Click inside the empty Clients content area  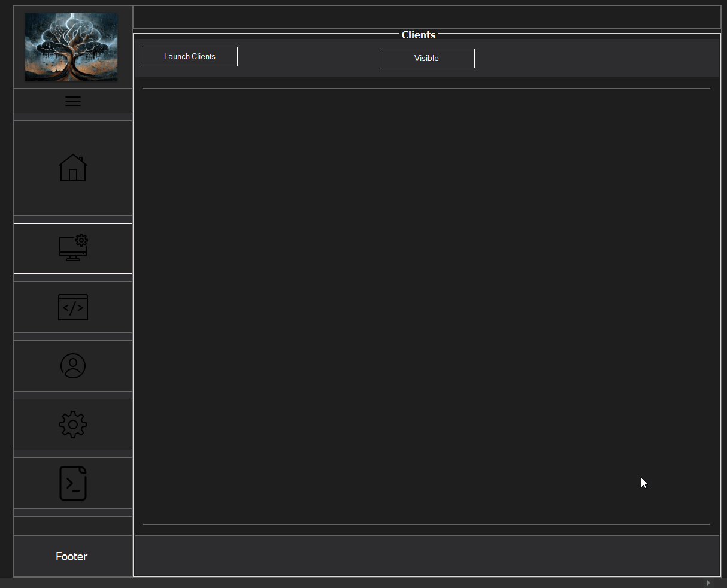[426, 307]
